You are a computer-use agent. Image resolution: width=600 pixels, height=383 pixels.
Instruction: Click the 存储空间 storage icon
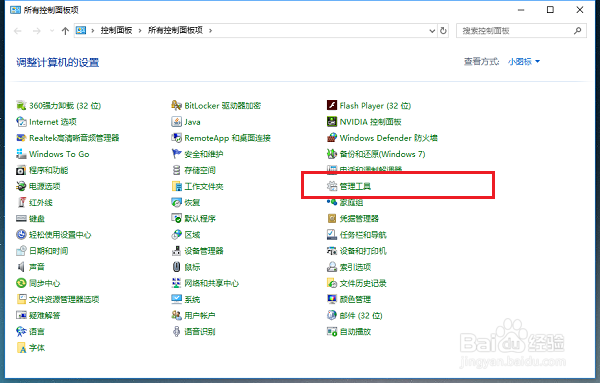[x=176, y=170]
